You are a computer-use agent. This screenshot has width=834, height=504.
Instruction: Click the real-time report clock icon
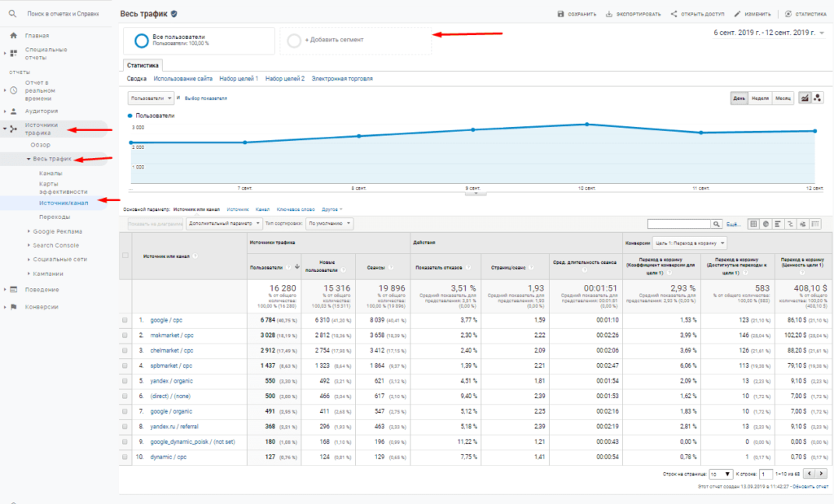(x=14, y=90)
